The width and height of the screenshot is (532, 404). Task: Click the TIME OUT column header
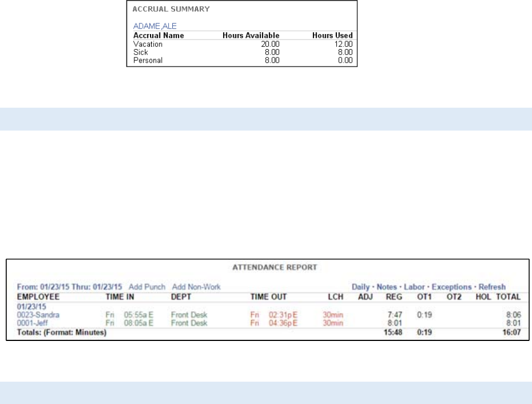(268, 297)
